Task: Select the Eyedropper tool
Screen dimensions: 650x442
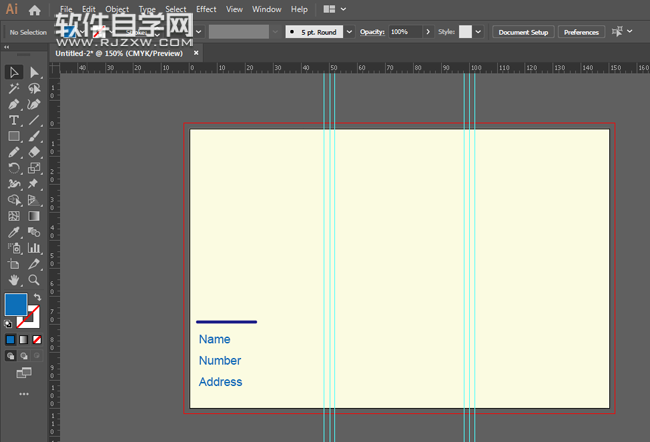Action: click(x=14, y=232)
